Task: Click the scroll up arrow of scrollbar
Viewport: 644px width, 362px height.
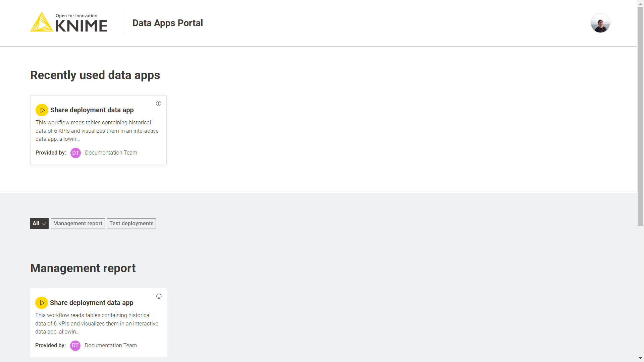Action: 640,3
